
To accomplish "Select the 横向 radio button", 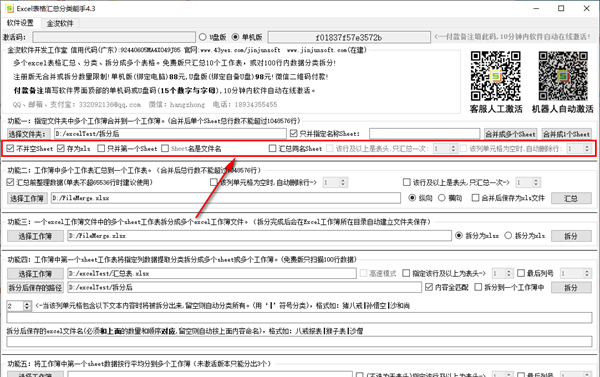I will (442, 198).
